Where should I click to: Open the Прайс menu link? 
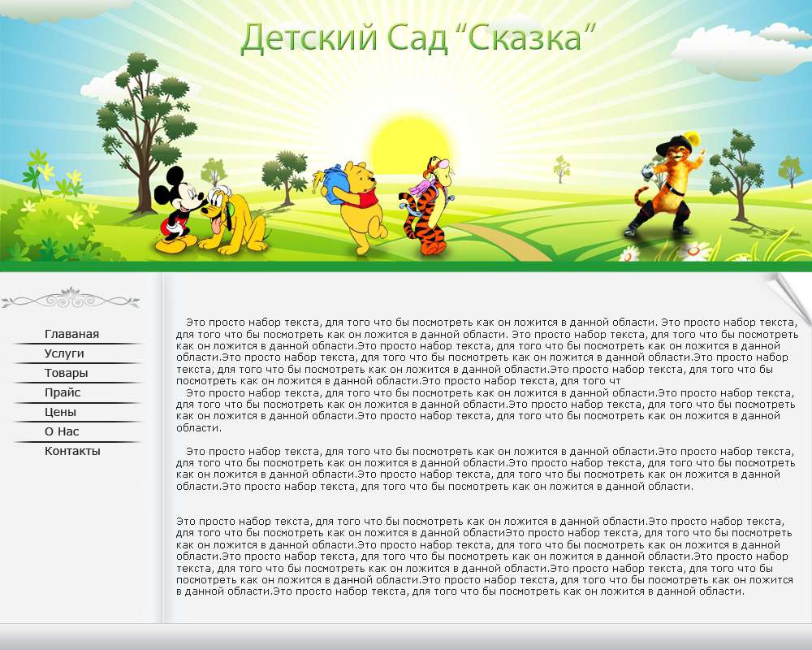coord(63,392)
